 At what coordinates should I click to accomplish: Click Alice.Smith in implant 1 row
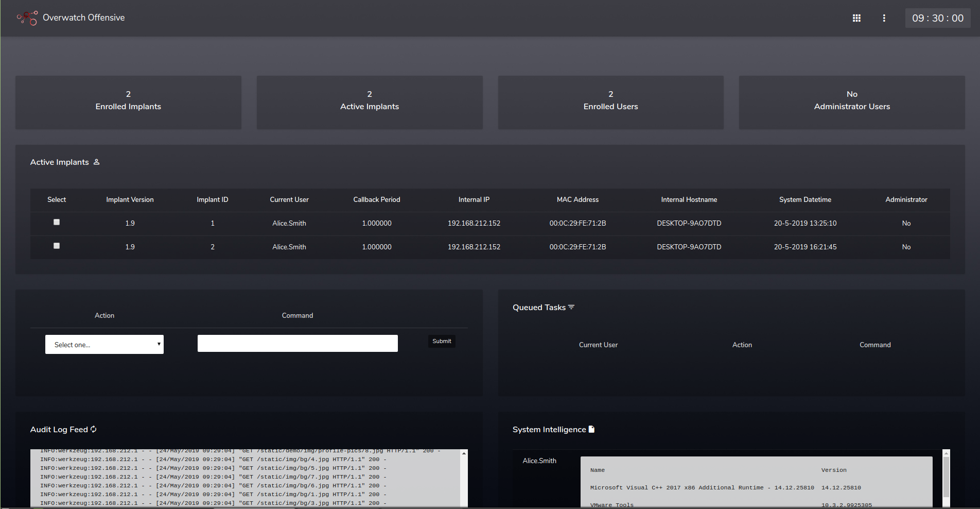pyautogui.click(x=289, y=223)
